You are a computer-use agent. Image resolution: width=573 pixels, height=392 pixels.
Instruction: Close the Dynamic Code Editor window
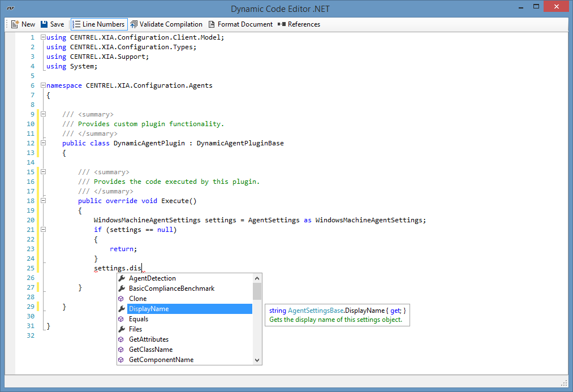[x=556, y=7]
